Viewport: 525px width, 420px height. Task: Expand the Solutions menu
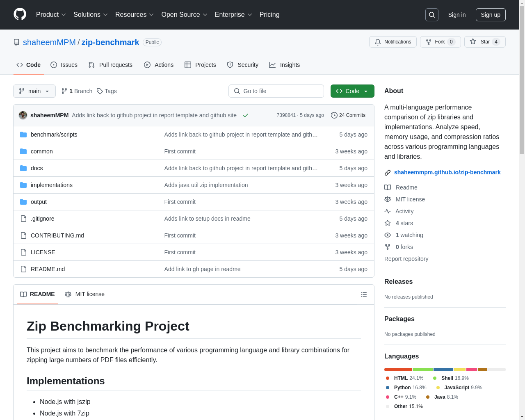pyautogui.click(x=91, y=14)
